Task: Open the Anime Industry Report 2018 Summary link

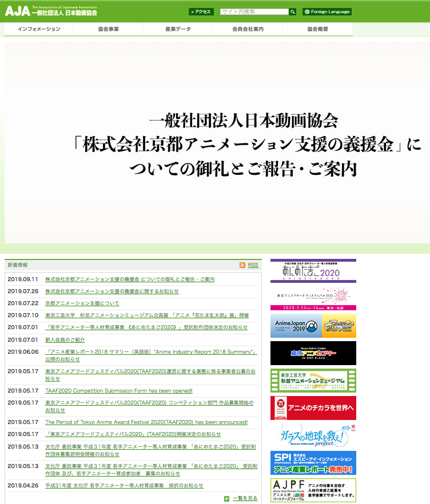Action: point(151,355)
